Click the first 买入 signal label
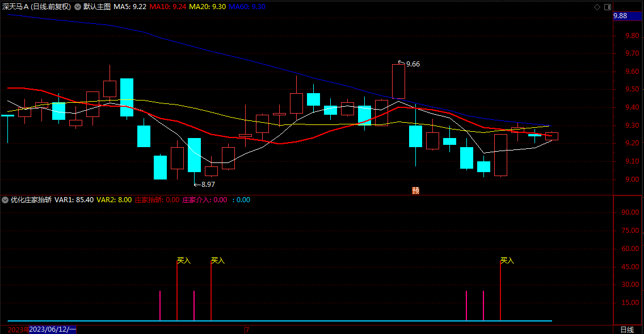This screenshot has width=644, height=334. point(184,261)
